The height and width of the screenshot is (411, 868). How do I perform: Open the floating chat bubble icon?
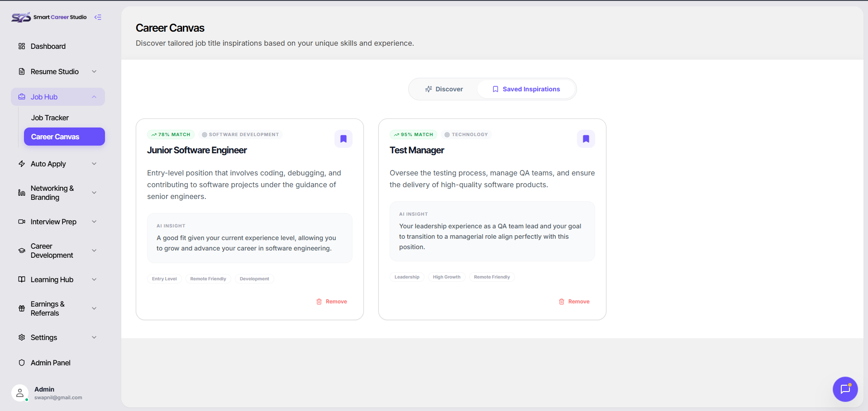coord(845,389)
